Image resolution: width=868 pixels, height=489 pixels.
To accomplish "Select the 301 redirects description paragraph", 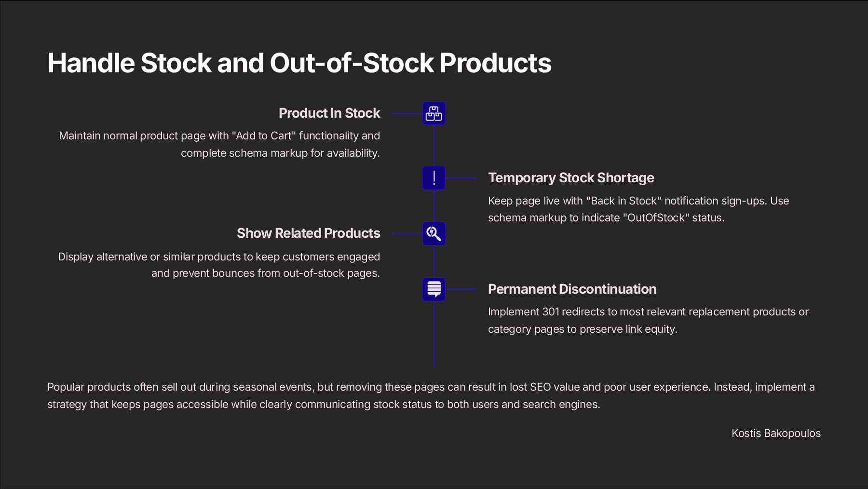I will (x=648, y=320).
